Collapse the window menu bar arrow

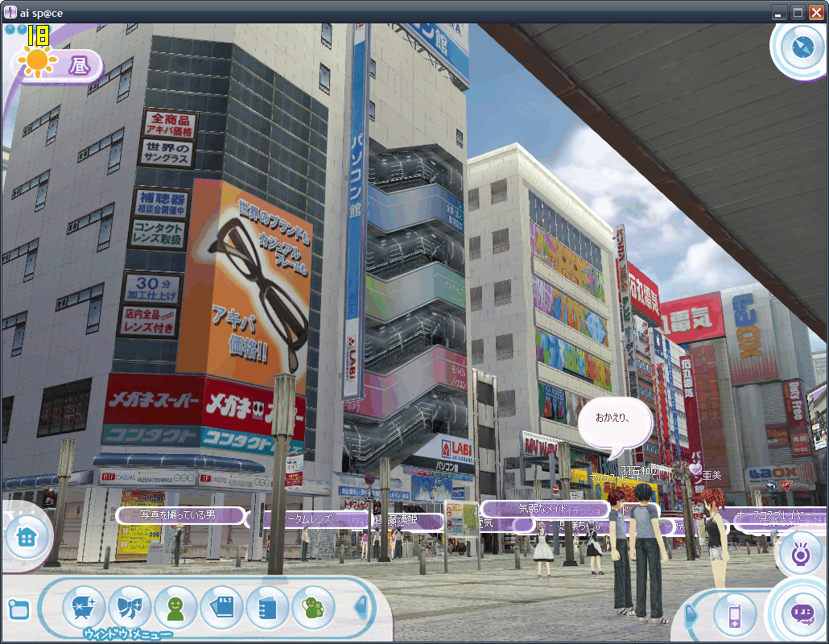click(361, 607)
